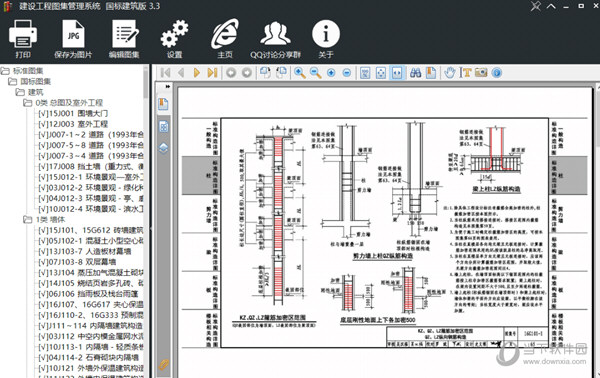Open 13J104 蒸压加气混凝土 atlas
Screen dimensions: 600x378
[x=91, y=273]
